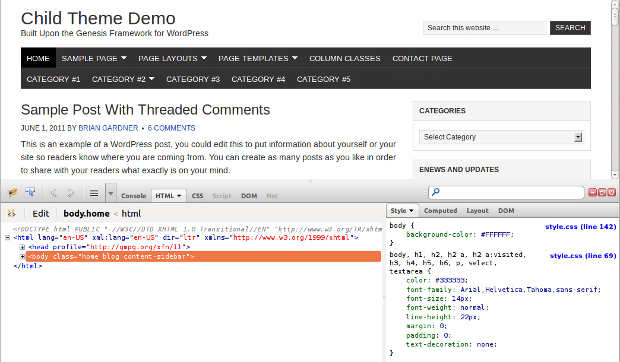Switch to the Computed side panel
This screenshot has height=362, width=620.
[440, 211]
